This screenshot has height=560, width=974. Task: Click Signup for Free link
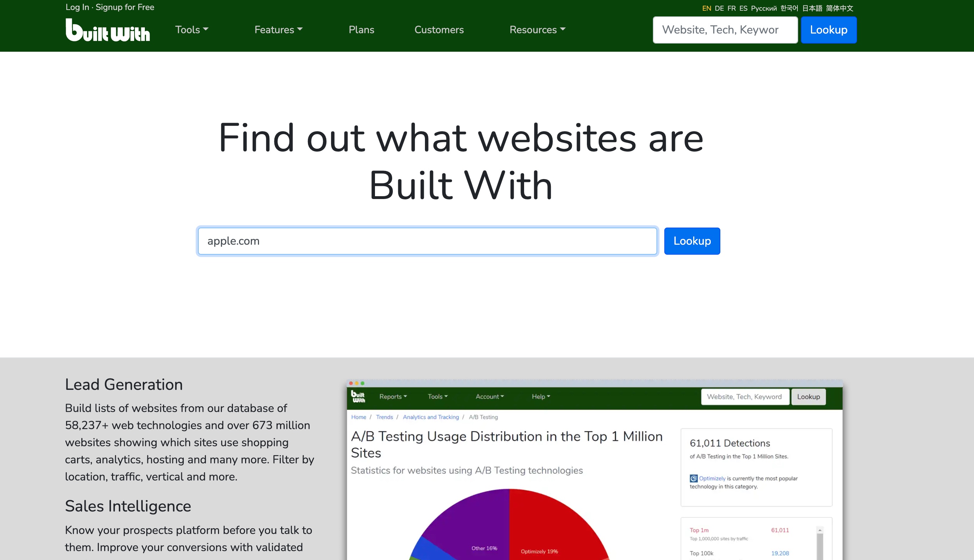(125, 7)
